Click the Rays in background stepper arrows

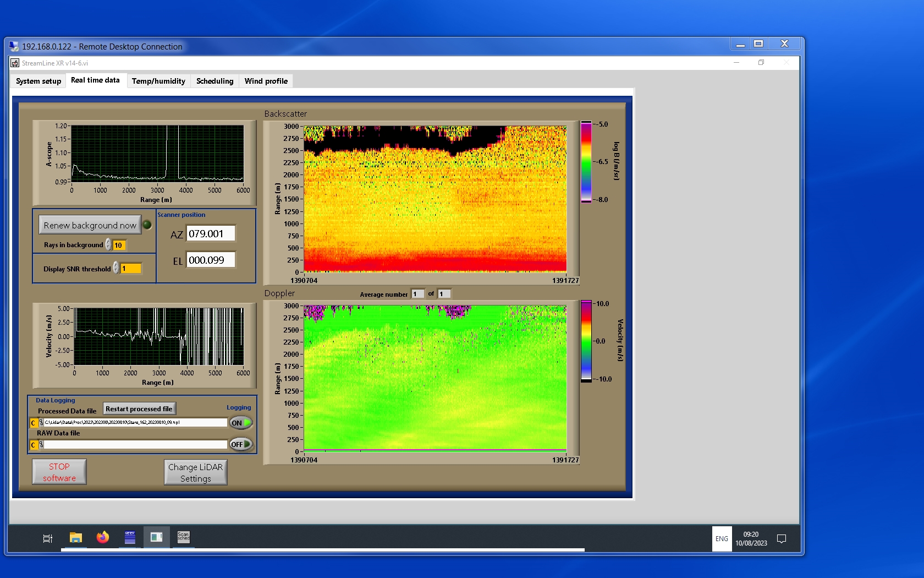click(108, 245)
